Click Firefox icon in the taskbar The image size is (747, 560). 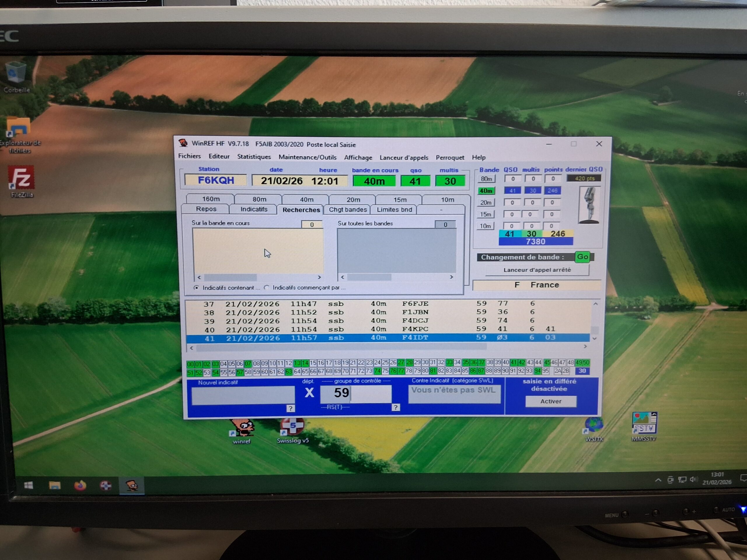coord(80,486)
